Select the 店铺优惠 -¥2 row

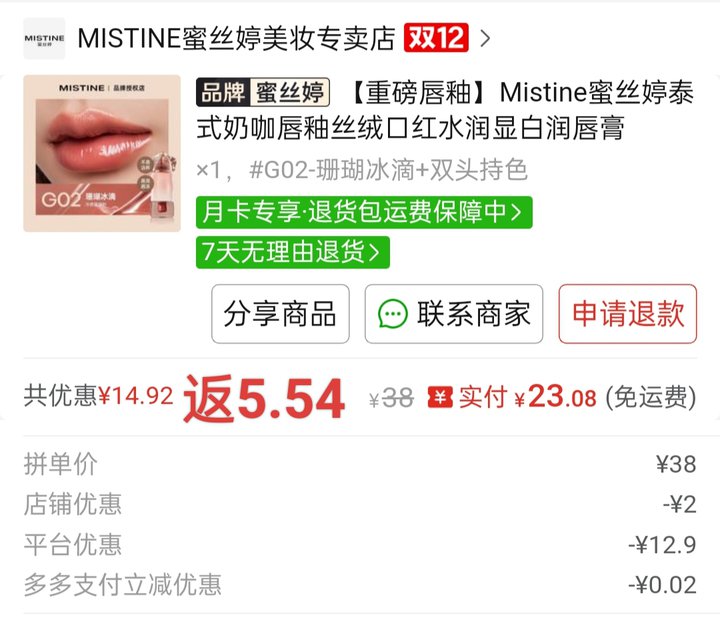(x=360, y=504)
